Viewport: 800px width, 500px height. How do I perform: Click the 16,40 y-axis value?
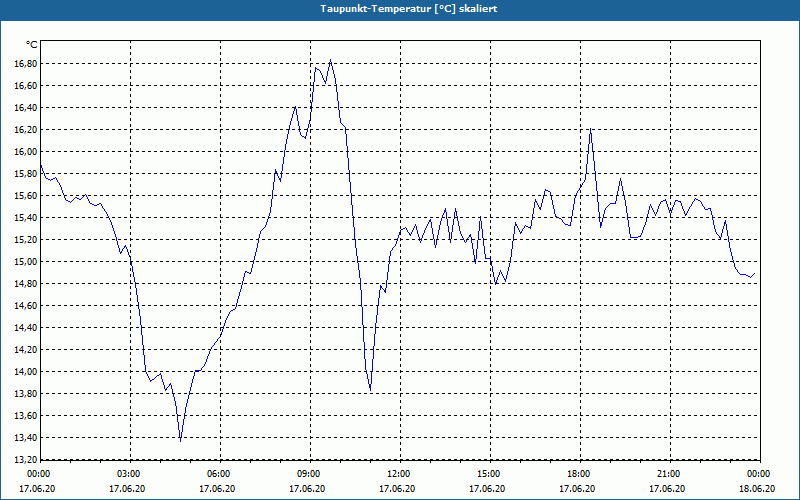[26, 108]
